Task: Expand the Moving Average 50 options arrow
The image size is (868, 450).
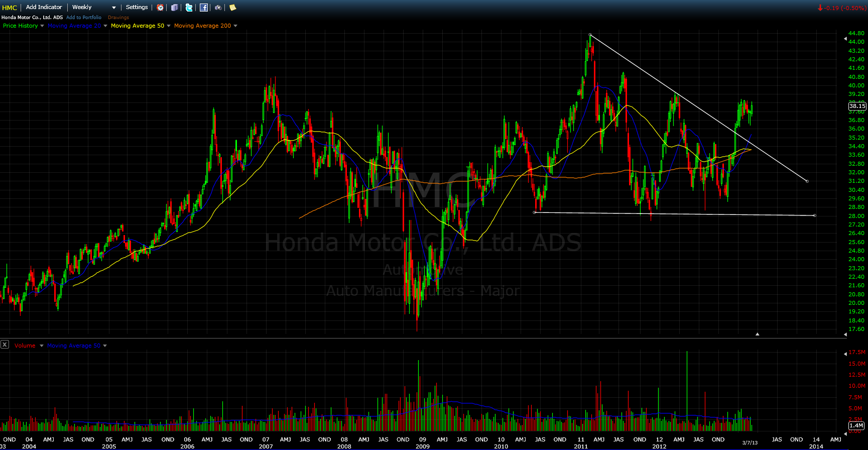Action: tap(169, 26)
